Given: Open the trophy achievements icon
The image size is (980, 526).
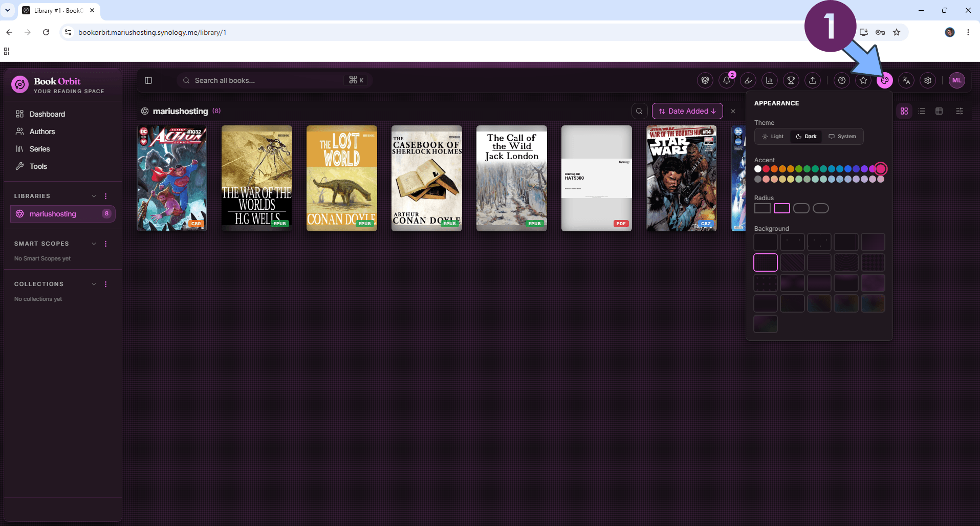Looking at the screenshot, I should (x=791, y=80).
